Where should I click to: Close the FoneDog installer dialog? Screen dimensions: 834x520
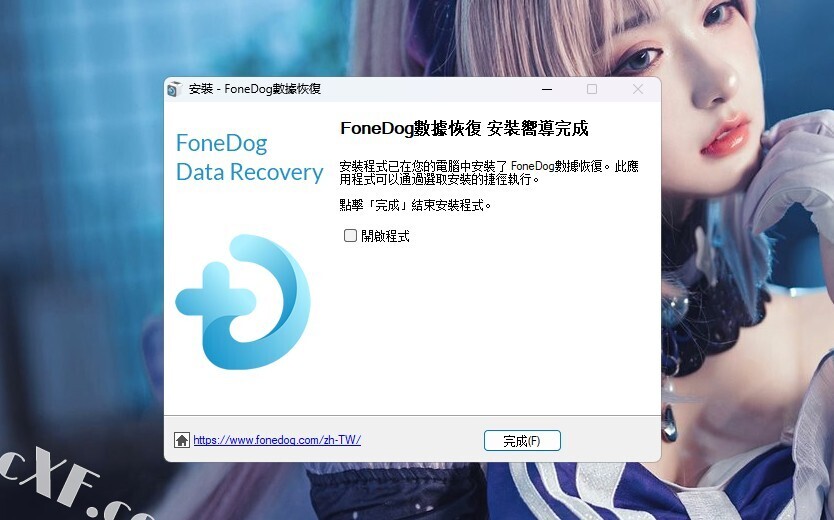pos(638,89)
